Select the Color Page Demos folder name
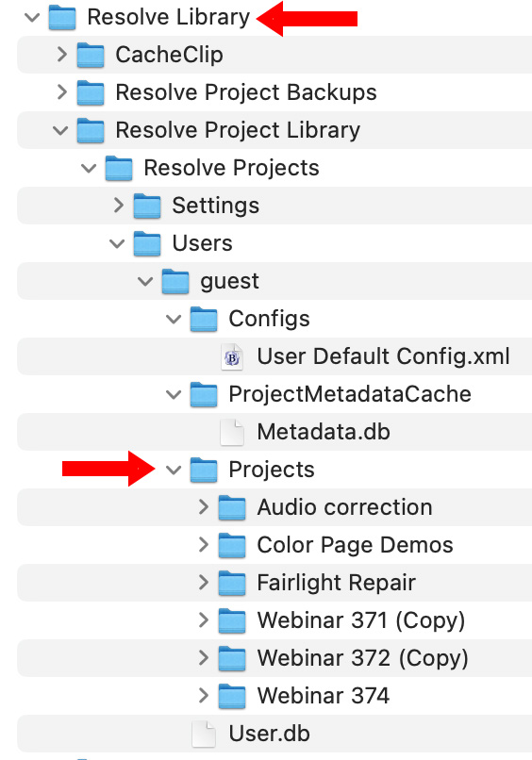532x760 pixels. click(355, 545)
